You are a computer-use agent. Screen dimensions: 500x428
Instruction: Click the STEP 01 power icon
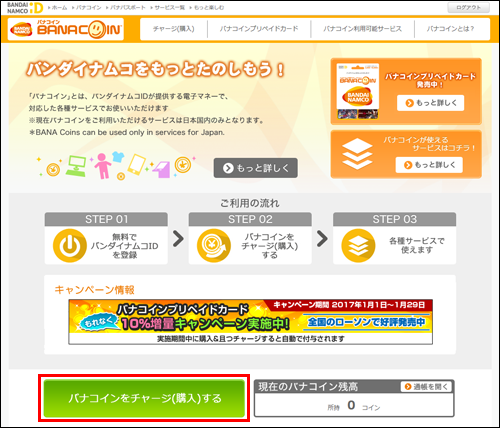point(70,245)
